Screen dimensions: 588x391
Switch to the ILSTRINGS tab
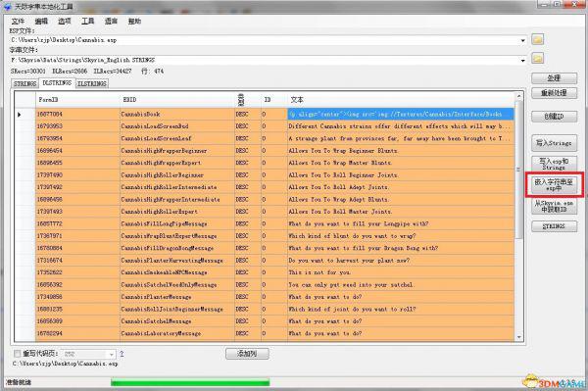[92, 83]
